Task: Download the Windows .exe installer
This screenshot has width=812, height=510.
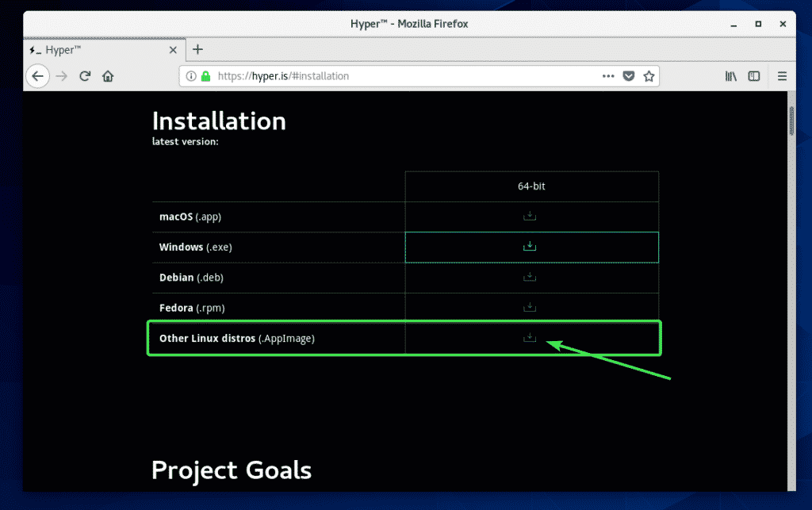Action: tap(530, 247)
